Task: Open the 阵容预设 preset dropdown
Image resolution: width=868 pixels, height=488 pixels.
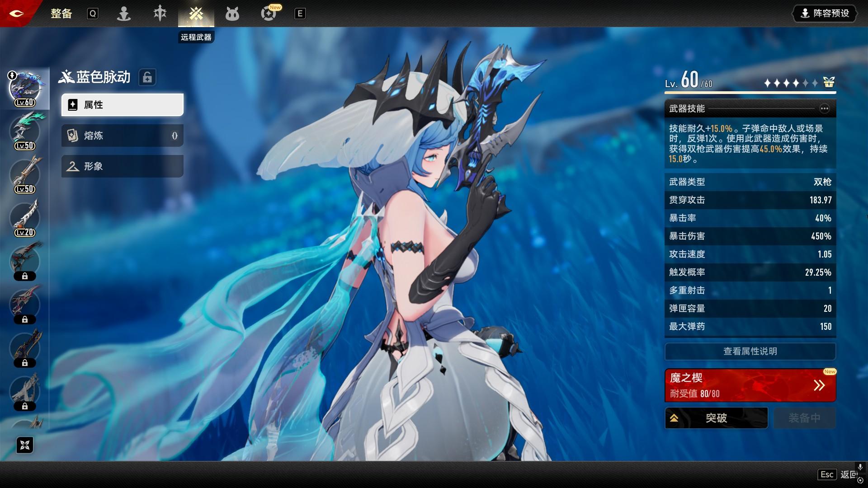Action: pyautogui.click(x=825, y=14)
